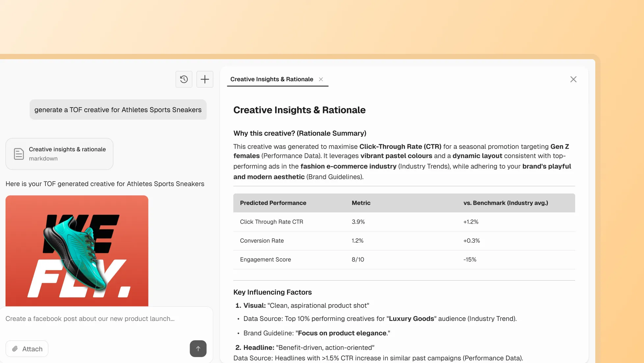Image resolution: width=644 pixels, height=363 pixels.
Task: Click the document icon in markdown card
Action: [x=19, y=154]
